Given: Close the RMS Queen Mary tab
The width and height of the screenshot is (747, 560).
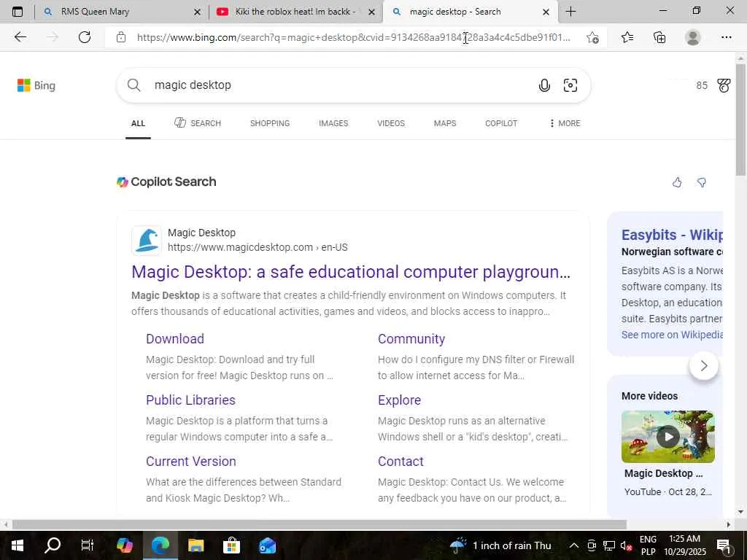Looking at the screenshot, I should pyautogui.click(x=197, y=12).
